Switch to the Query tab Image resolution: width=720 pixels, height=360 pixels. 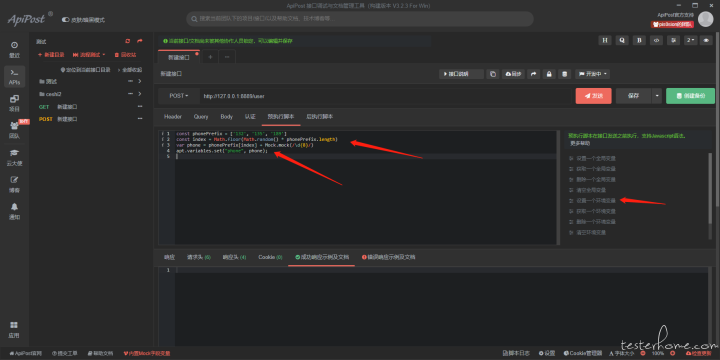click(x=201, y=117)
